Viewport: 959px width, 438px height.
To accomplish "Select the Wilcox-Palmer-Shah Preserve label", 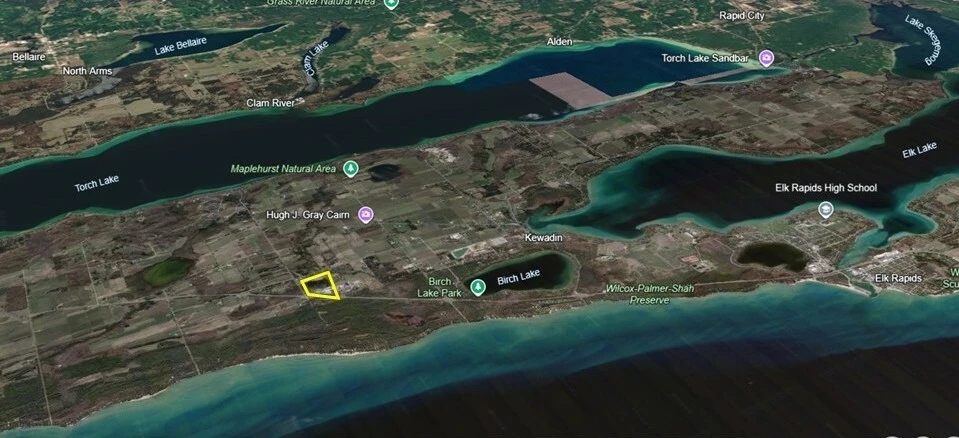I will 650,294.
